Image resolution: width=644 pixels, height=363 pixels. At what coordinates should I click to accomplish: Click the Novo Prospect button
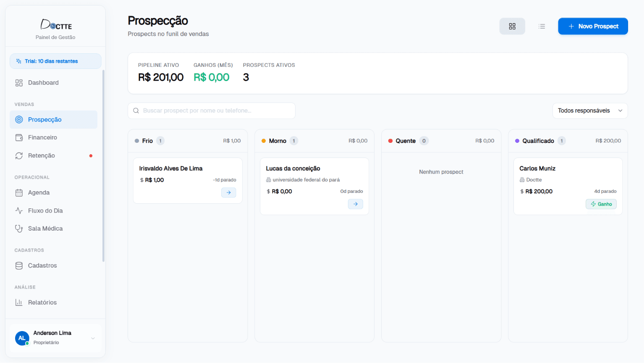(593, 26)
